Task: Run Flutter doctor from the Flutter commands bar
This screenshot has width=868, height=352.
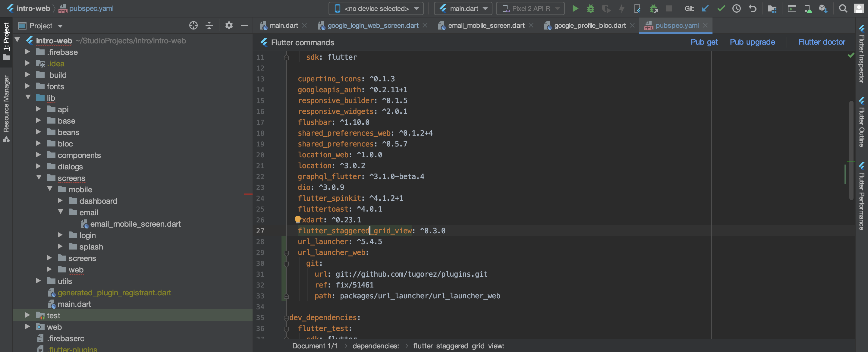Action: coord(822,42)
